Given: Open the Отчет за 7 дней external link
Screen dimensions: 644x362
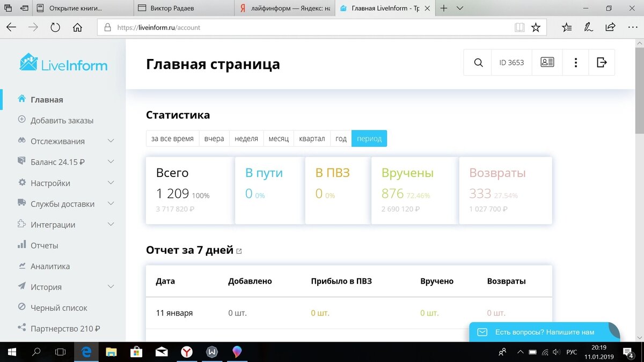Looking at the screenshot, I should [x=239, y=250].
